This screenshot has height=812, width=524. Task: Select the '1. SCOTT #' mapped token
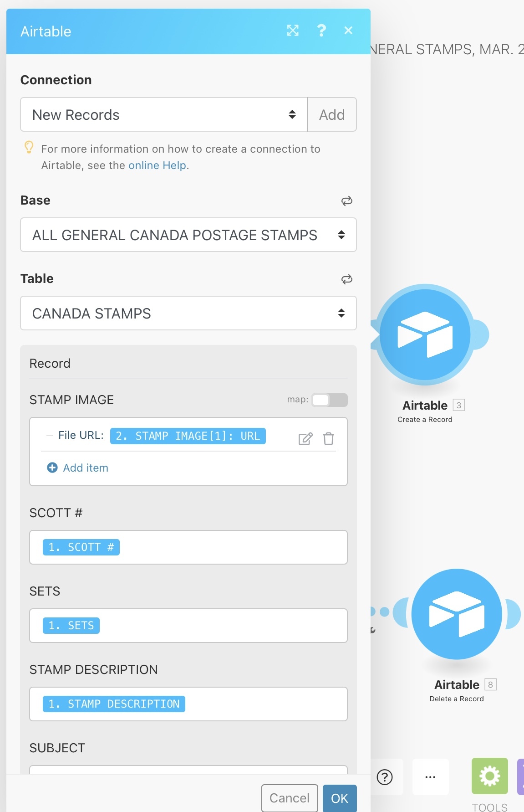81,547
